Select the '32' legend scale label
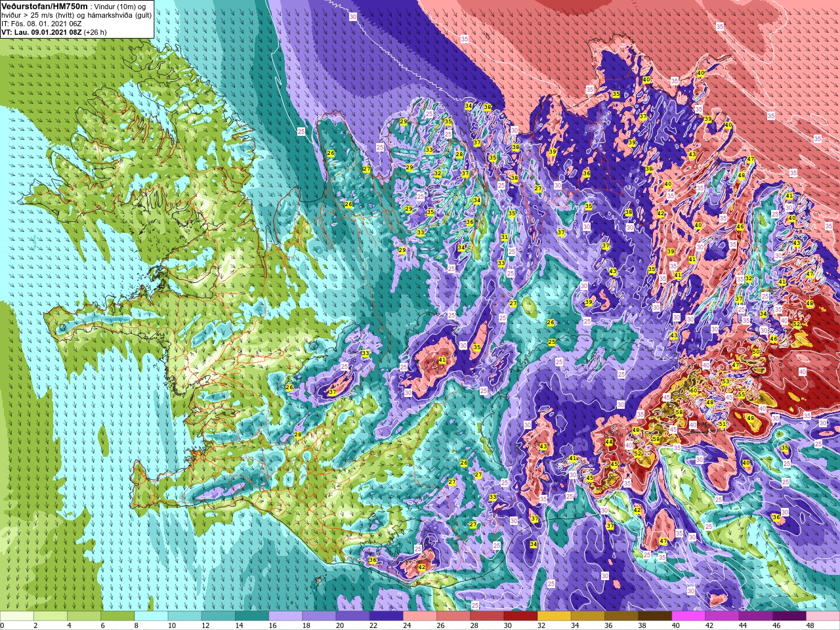The image size is (840, 630). (x=541, y=625)
